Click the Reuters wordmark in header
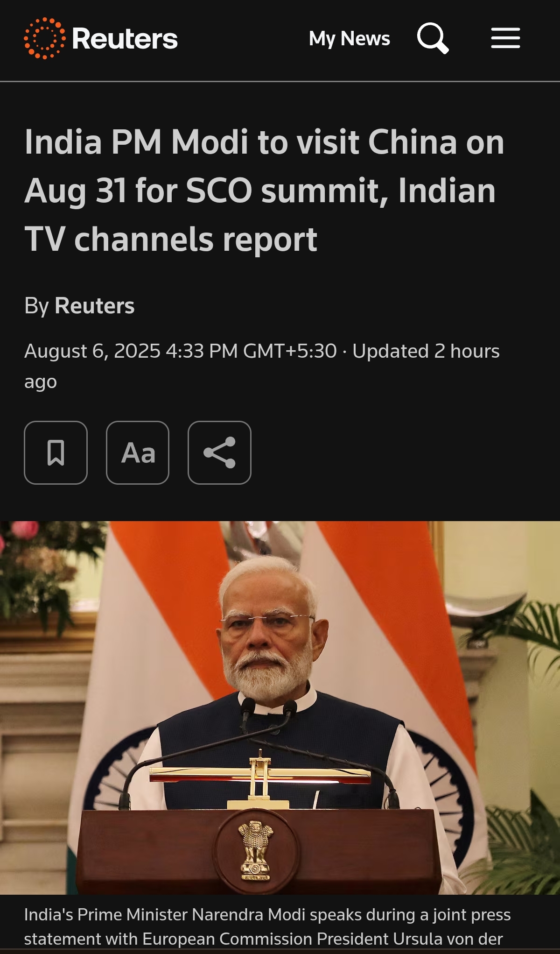The width and height of the screenshot is (560, 954). [x=125, y=39]
